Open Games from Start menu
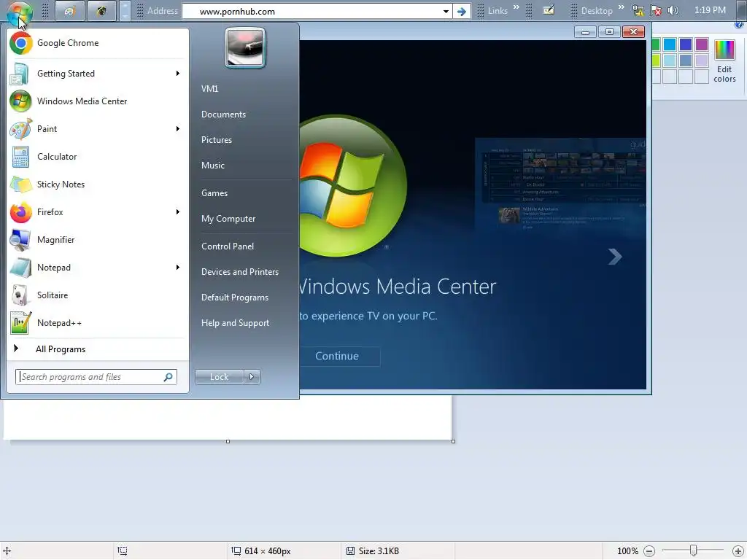The width and height of the screenshot is (747, 560). point(214,193)
